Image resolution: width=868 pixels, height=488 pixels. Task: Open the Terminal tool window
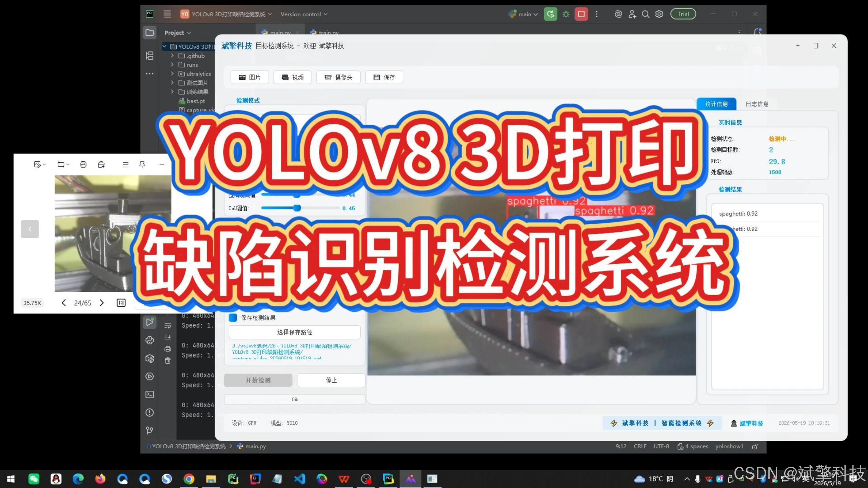(150, 394)
